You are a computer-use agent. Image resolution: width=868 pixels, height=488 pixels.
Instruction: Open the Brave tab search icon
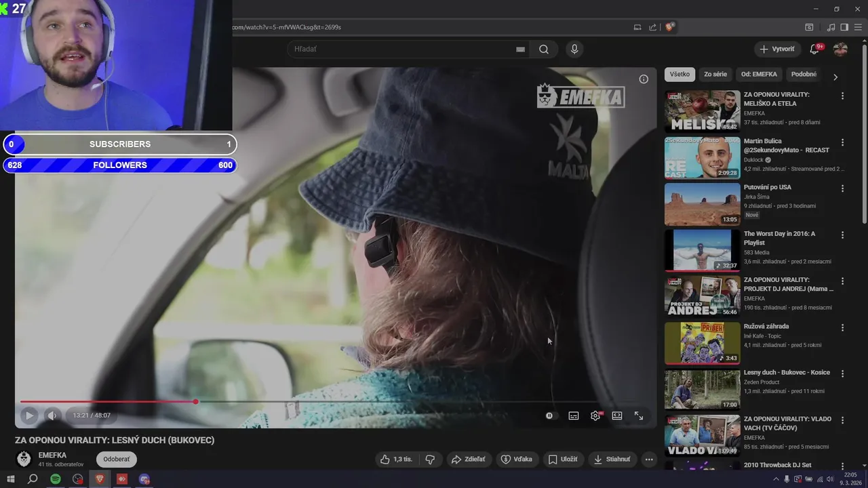809,27
